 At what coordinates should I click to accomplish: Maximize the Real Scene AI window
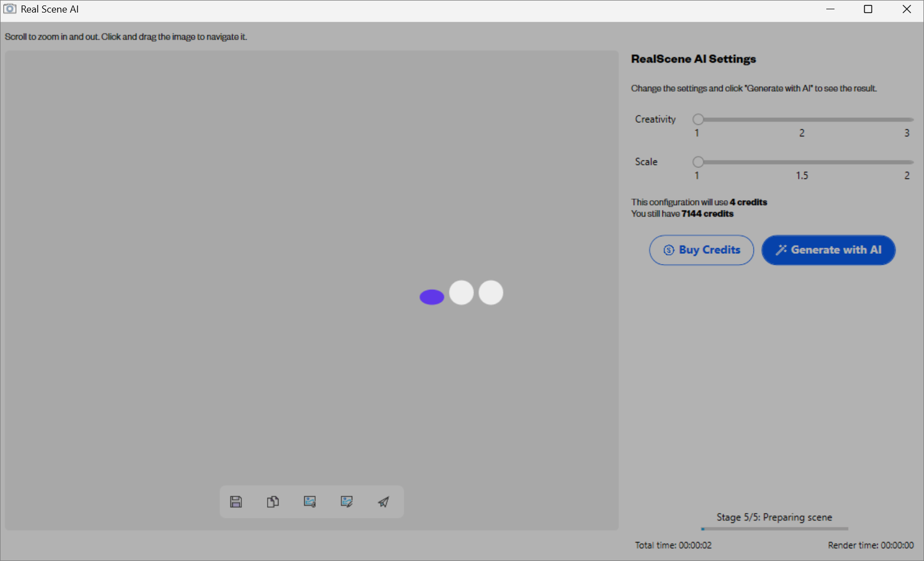pyautogui.click(x=868, y=9)
